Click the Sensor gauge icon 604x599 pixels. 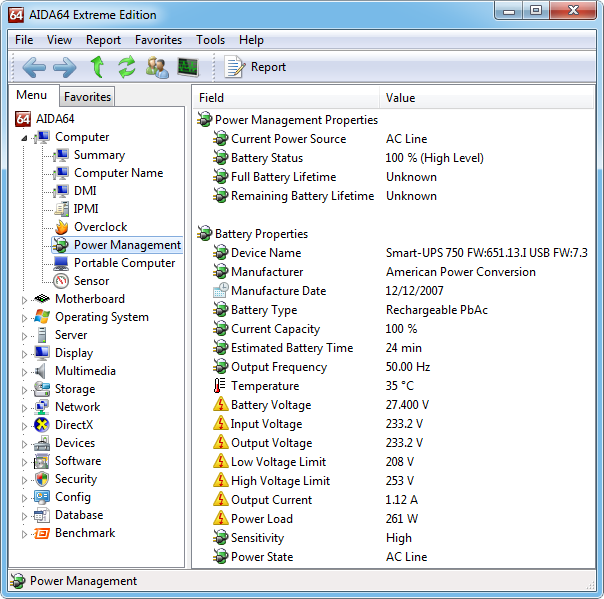click(61, 281)
